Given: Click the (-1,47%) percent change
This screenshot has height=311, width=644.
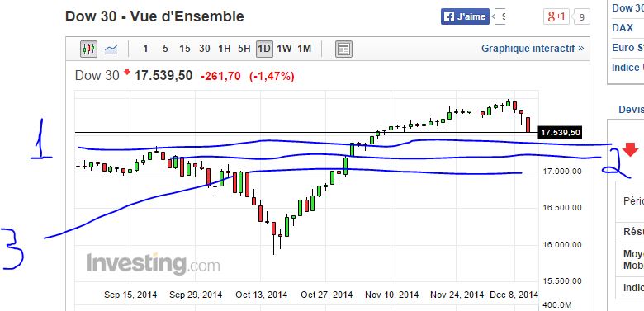Looking at the screenshot, I should click(x=272, y=76).
